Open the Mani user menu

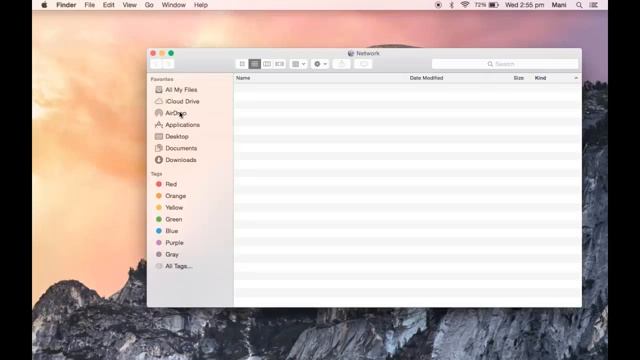point(559,5)
